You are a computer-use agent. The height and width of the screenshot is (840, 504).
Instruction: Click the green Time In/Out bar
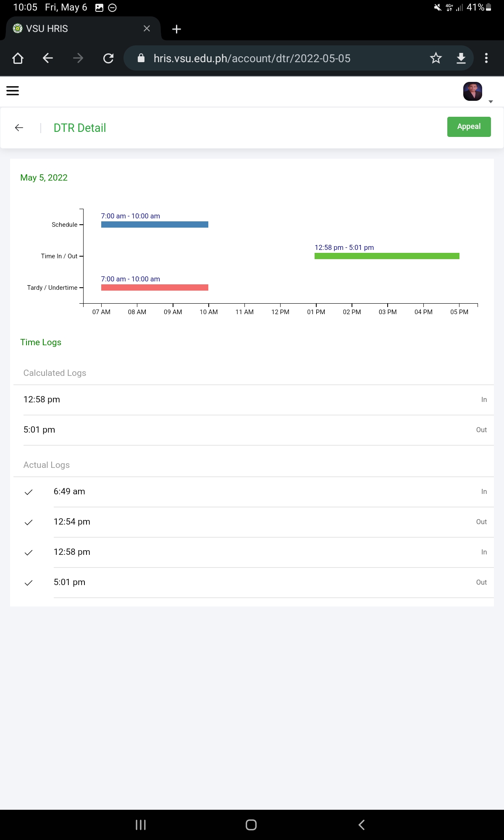click(386, 256)
